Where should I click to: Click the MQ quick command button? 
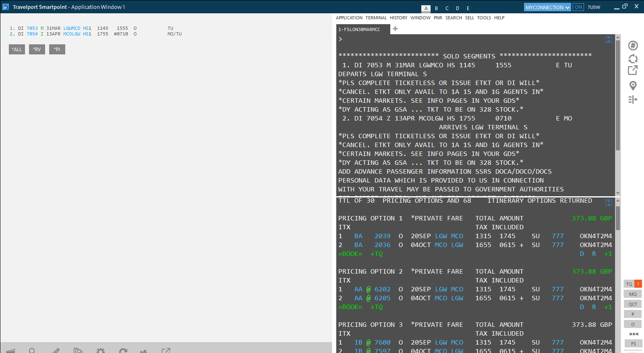(x=633, y=294)
